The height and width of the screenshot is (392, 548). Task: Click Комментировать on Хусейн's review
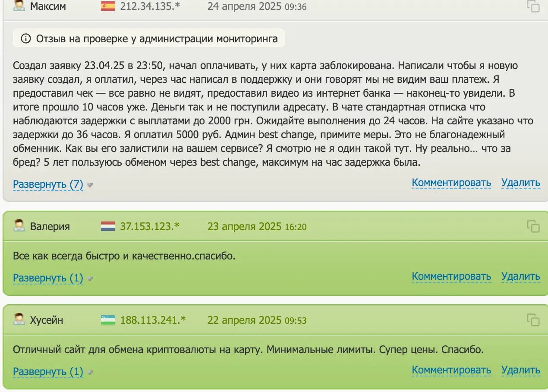[x=451, y=370]
